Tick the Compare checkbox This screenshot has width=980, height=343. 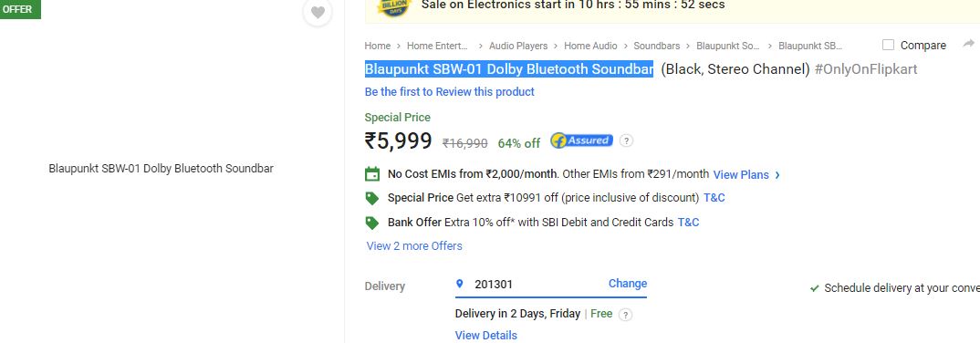click(x=888, y=45)
